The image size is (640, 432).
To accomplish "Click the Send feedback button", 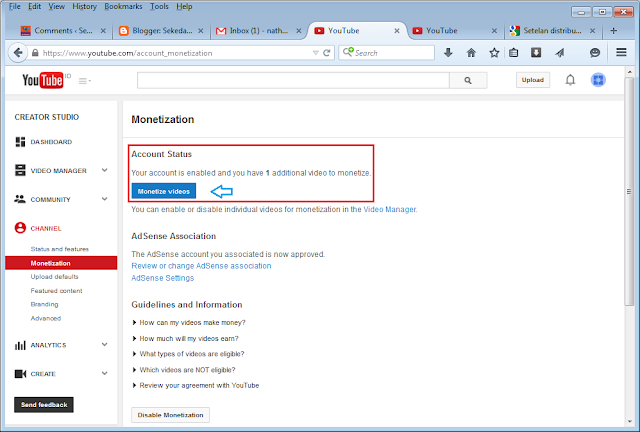I will click(44, 405).
